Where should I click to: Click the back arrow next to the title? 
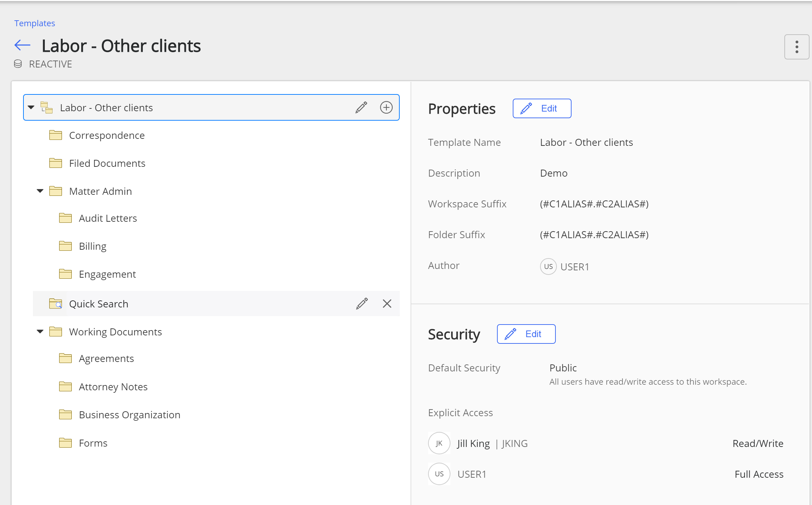(x=22, y=45)
